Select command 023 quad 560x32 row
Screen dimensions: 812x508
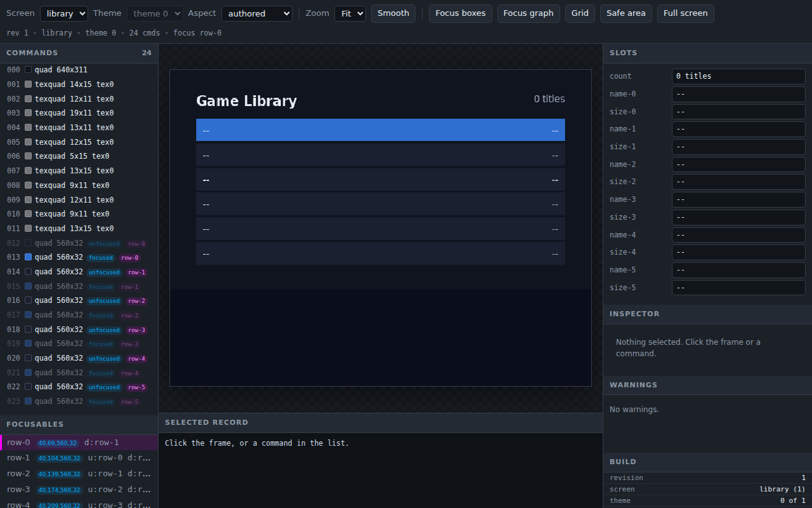pyautogui.click(x=79, y=401)
